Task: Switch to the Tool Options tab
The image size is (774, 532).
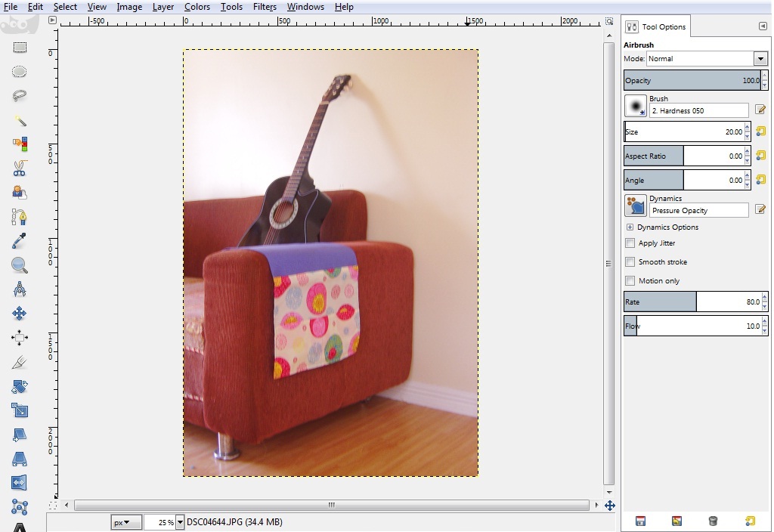Action: (x=656, y=26)
